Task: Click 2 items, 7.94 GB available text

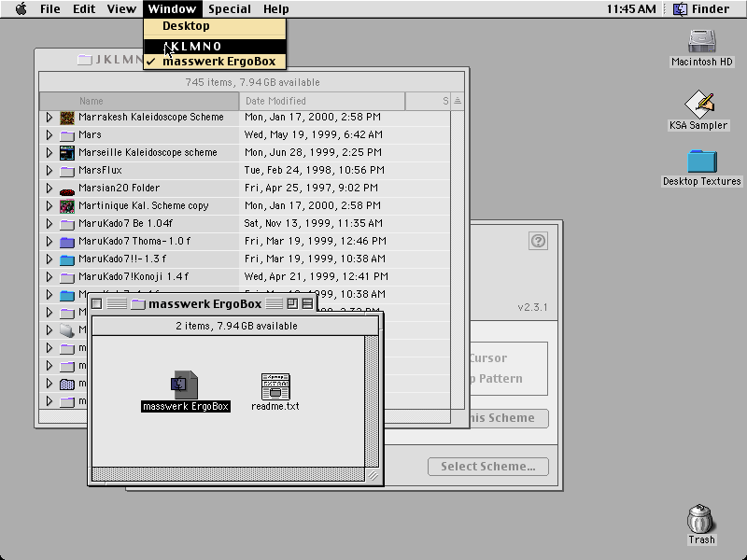Action: (x=236, y=326)
